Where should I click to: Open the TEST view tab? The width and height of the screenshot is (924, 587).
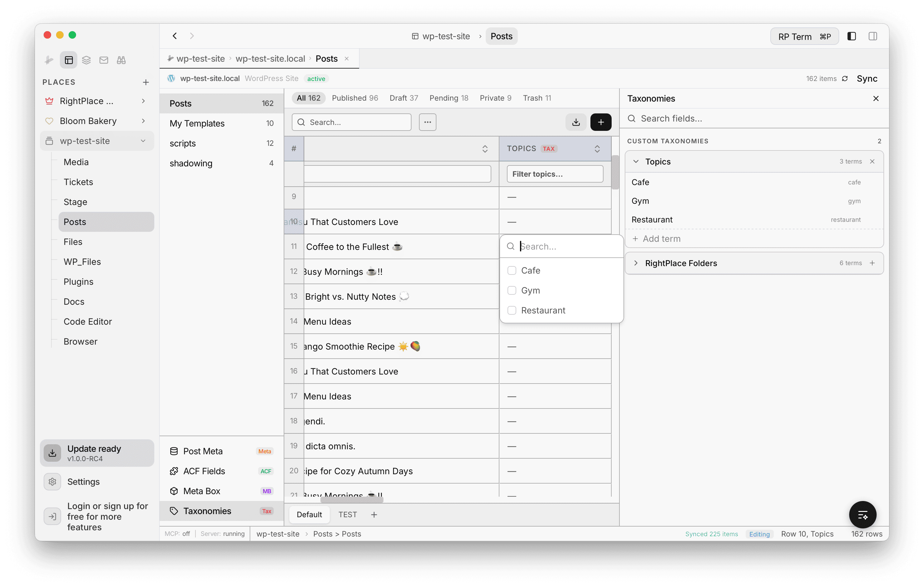coord(347,514)
